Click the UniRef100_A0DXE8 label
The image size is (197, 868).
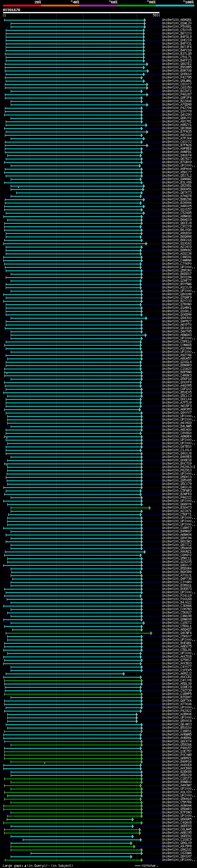(176, 765)
